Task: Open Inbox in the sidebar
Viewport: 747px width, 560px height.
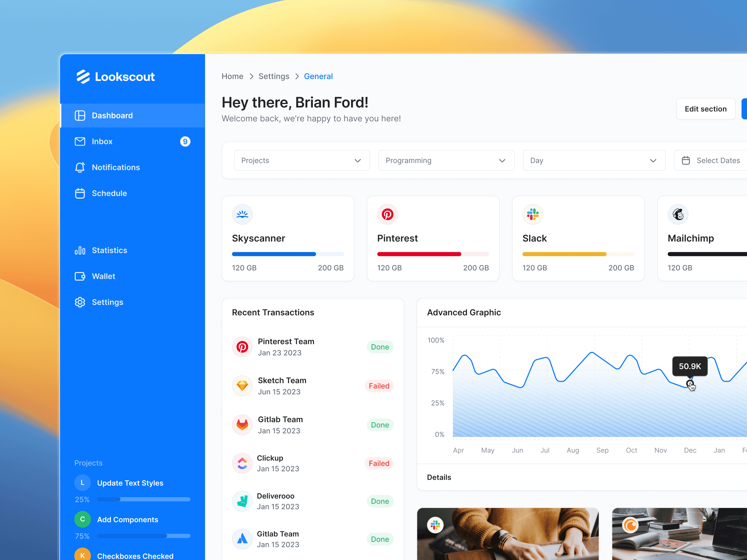Action: pos(102,141)
